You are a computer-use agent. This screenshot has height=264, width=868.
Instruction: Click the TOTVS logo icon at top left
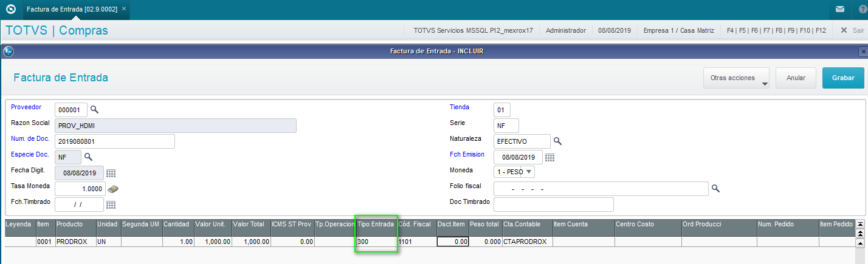(x=10, y=9)
